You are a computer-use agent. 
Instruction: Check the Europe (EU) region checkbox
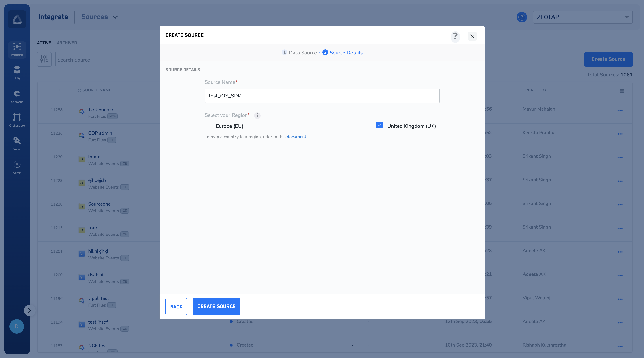(x=208, y=125)
